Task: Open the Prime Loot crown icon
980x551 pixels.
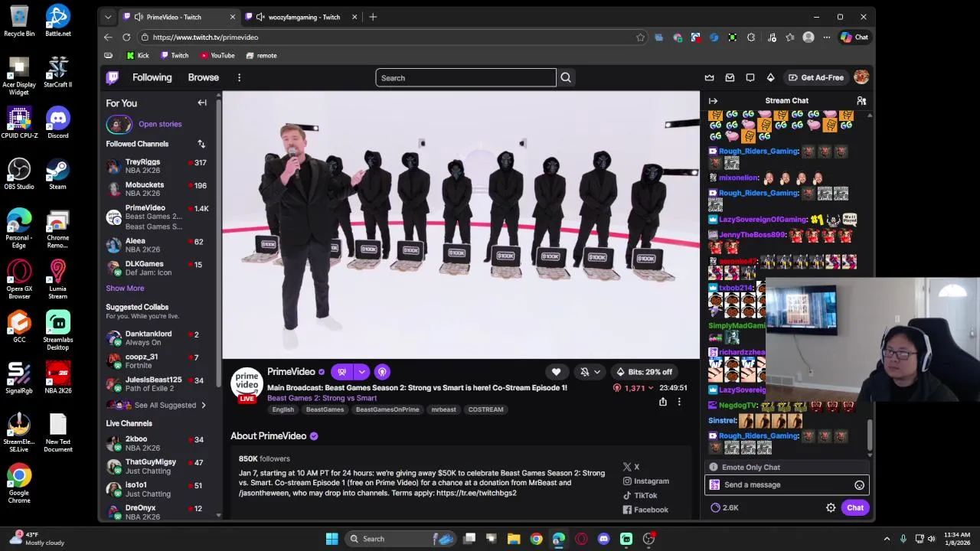Action: (x=709, y=77)
